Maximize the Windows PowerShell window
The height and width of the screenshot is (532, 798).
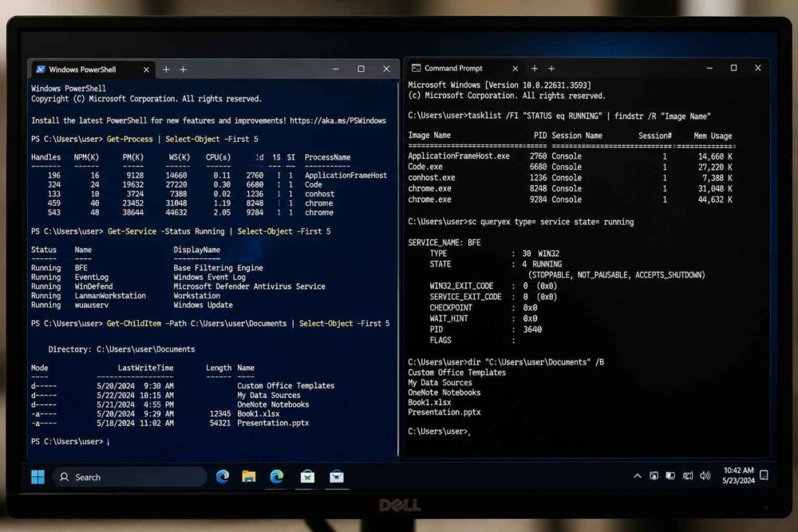pos(361,69)
